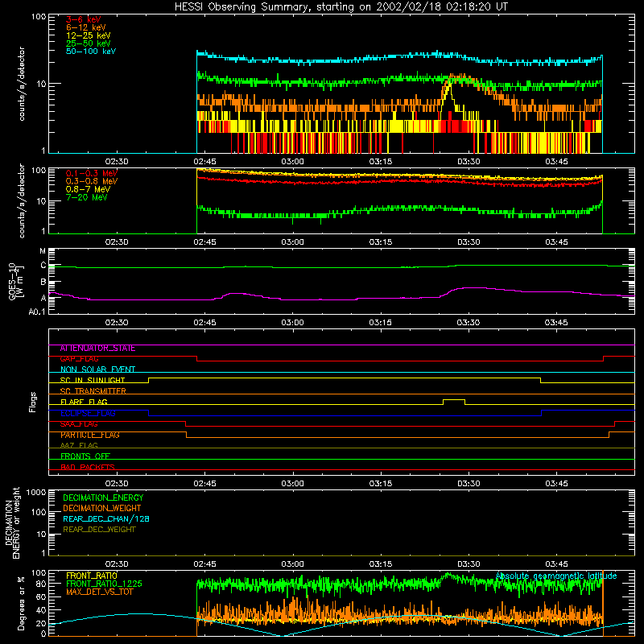Select the SAA_FLAG label

tap(79, 424)
